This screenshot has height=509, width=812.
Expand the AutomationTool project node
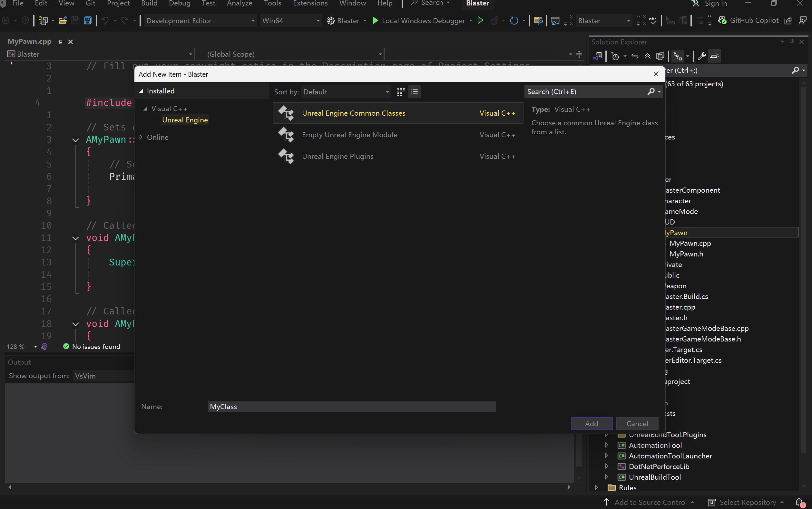click(x=607, y=445)
